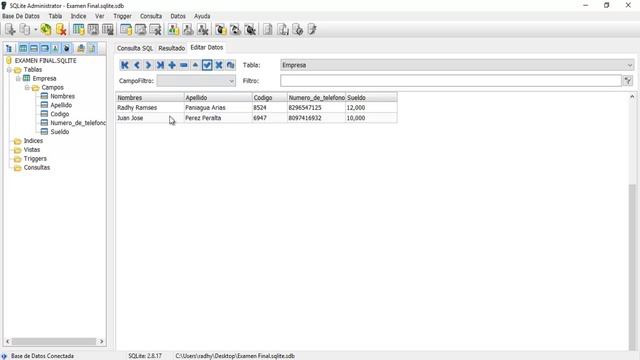Select the Editar Datos tab
Viewport: 640px width, 360px height.
[207, 47]
